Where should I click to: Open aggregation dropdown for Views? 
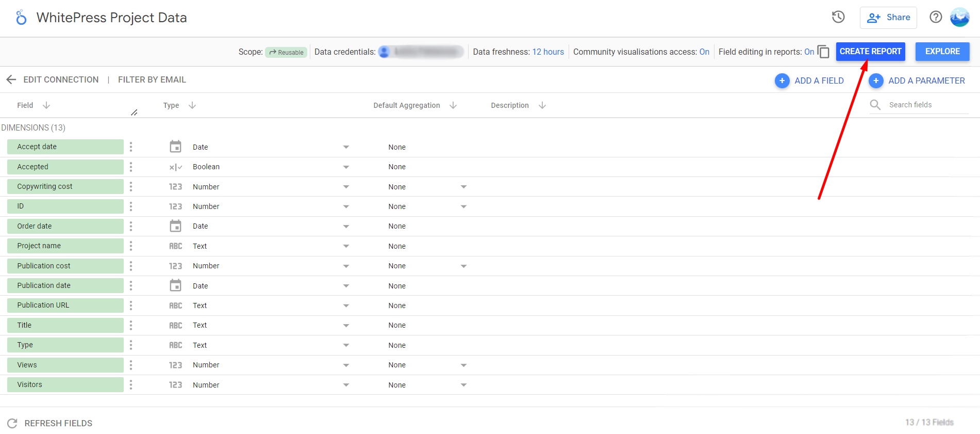[x=463, y=365]
